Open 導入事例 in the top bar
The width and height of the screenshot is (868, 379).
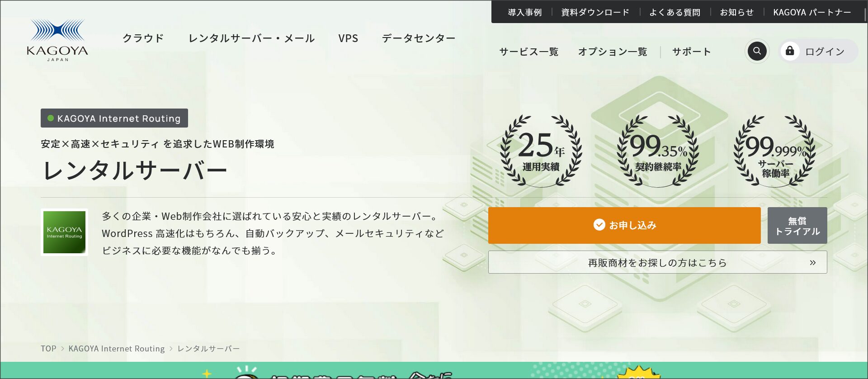(x=524, y=12)
